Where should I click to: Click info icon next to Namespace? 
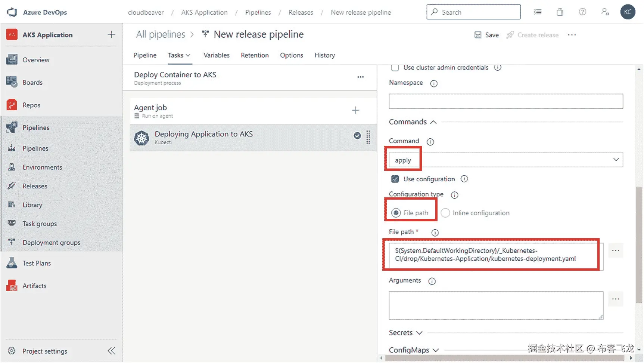[434, 83]
